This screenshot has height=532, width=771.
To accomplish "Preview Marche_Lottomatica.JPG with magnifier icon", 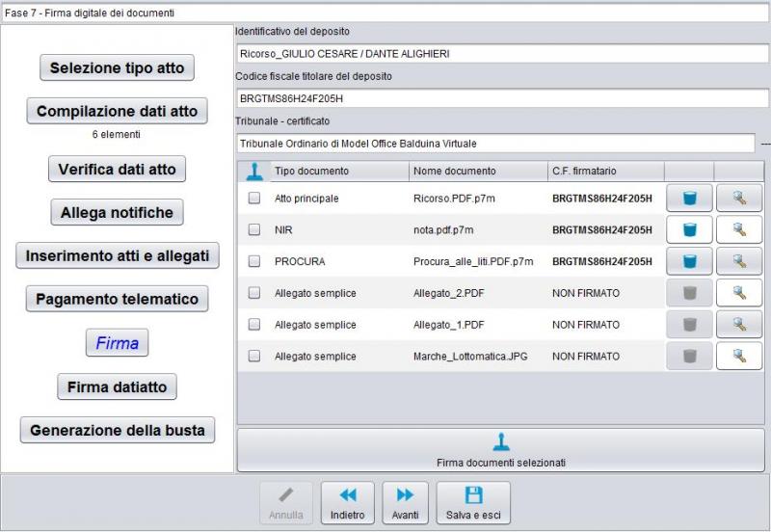I will 739,356.
